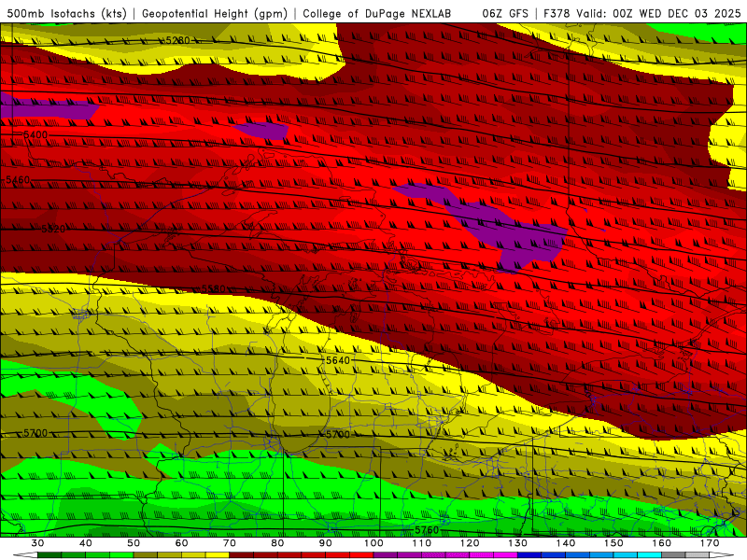The image size is (747, 560).
Task: Click the 'Geopotential Height (gpm)' header text
Action: point(215,14)
